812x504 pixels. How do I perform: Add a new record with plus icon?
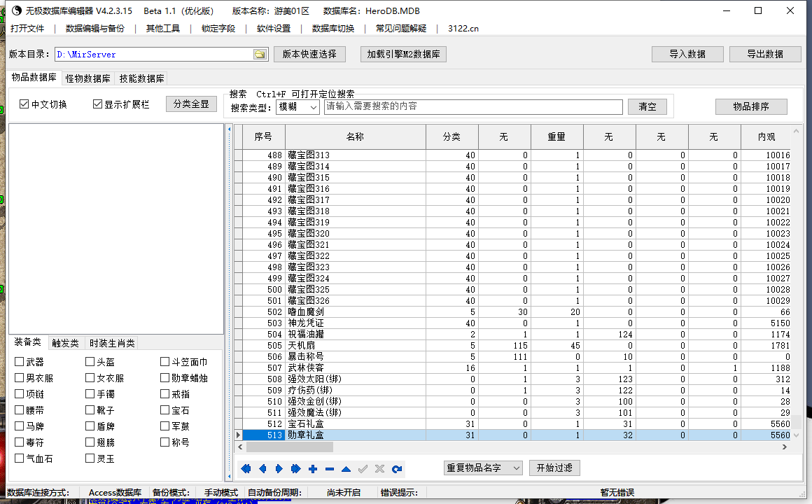pyautogui.click(x=313, y=469)
